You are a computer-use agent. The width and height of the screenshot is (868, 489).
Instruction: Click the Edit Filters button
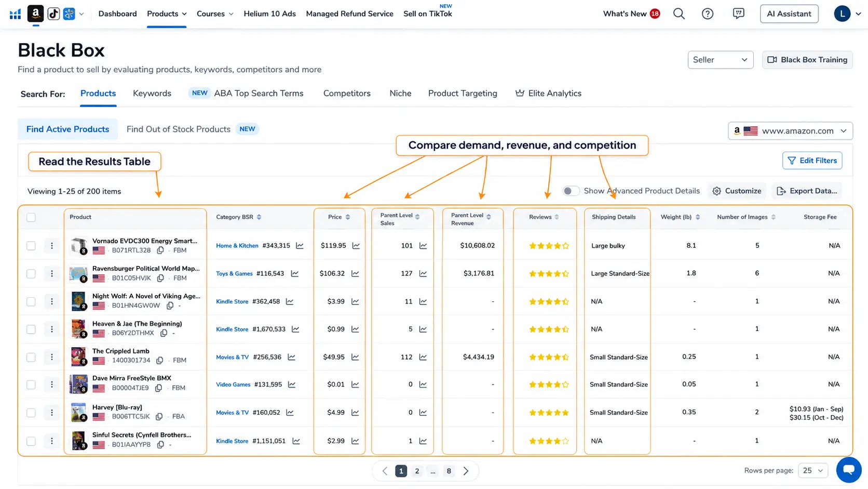[x=812, y=161]
